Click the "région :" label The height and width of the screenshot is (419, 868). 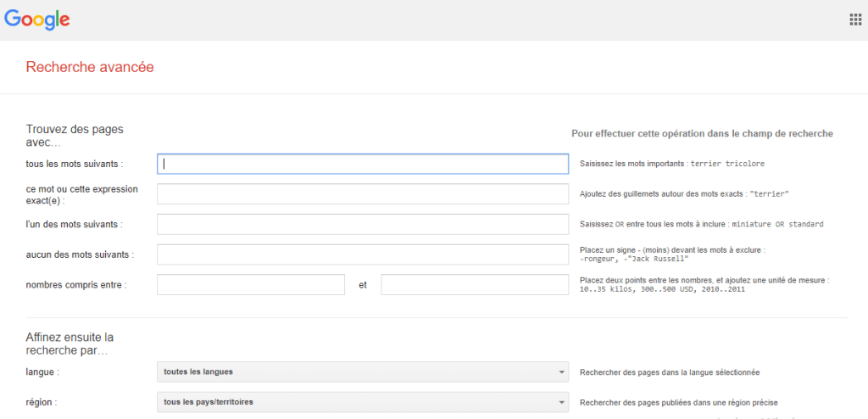tap(42, 402)
